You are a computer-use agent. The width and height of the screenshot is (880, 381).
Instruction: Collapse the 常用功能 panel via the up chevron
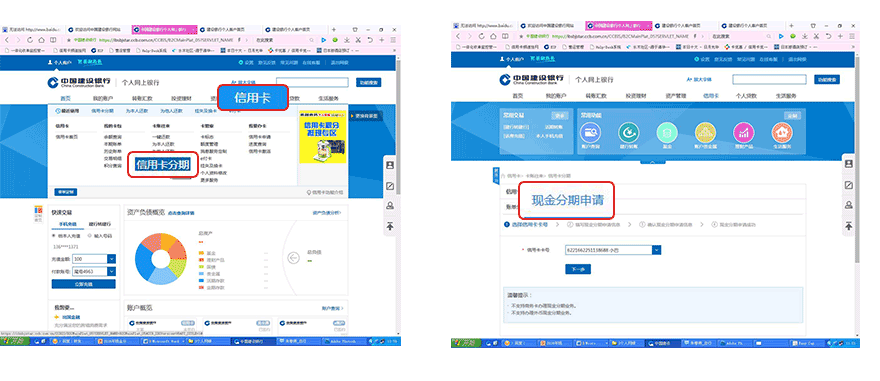click(x=652, y=163)
